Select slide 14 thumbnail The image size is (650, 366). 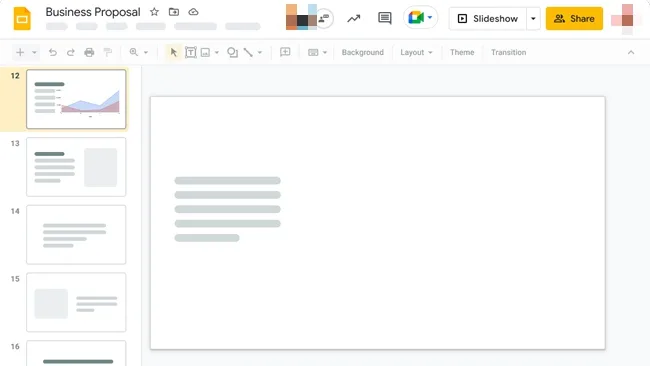click(x=76, y=235)
